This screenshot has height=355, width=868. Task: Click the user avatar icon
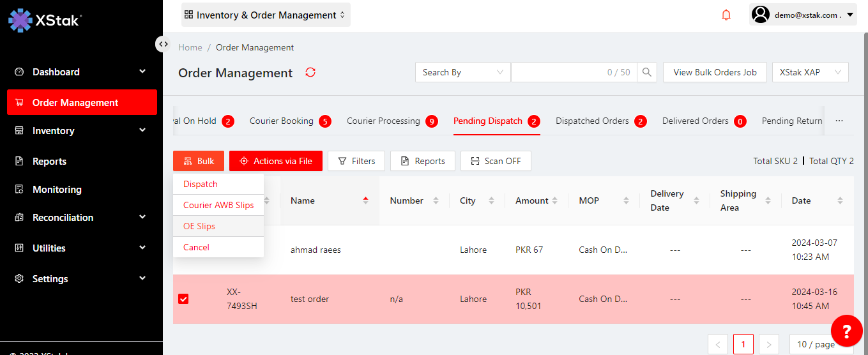point(760,15)
